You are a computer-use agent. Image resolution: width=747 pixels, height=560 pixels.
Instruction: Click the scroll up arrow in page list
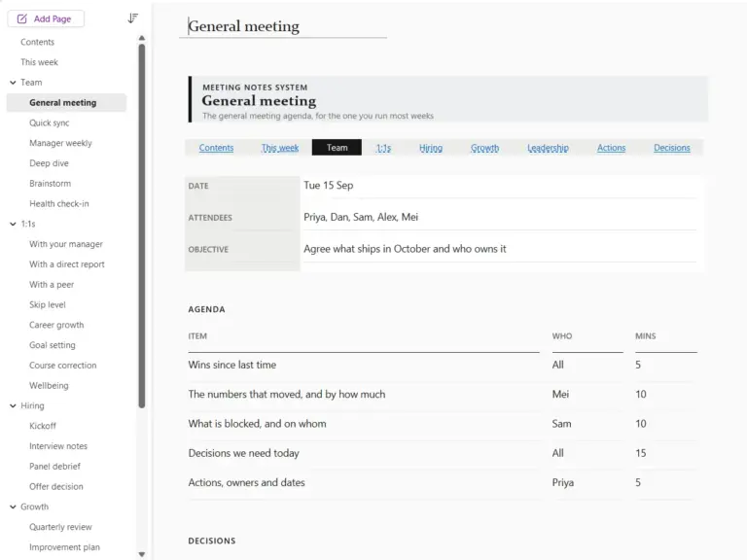tap(141, 38)
